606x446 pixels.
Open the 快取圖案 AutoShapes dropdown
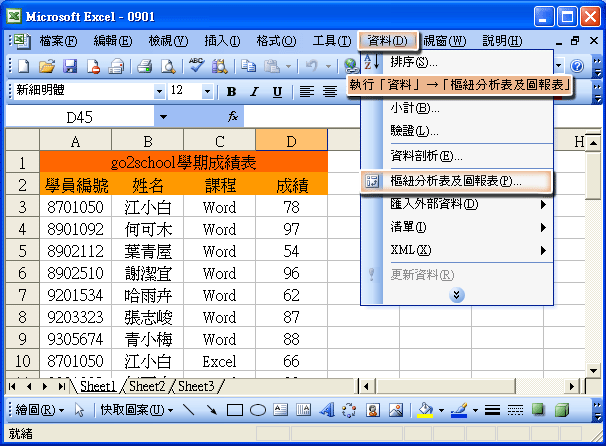click(137, 409)
